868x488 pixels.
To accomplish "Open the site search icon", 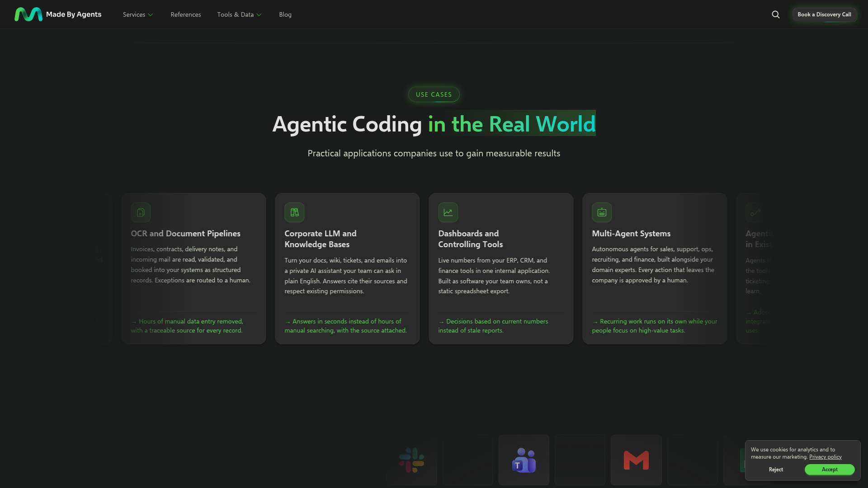I will [x=776, y=14].
